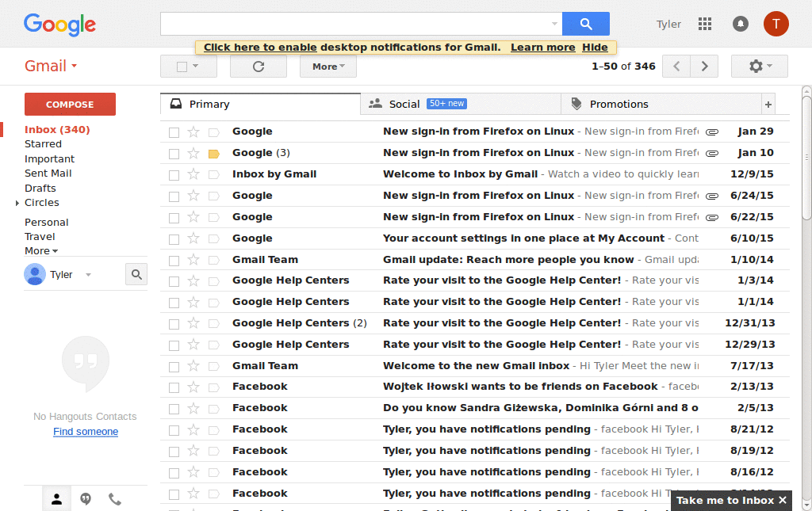Image resolution: width=812 pixels, height=511 pixels.
Task: Click the Find someone link
Action: point(86,431)
